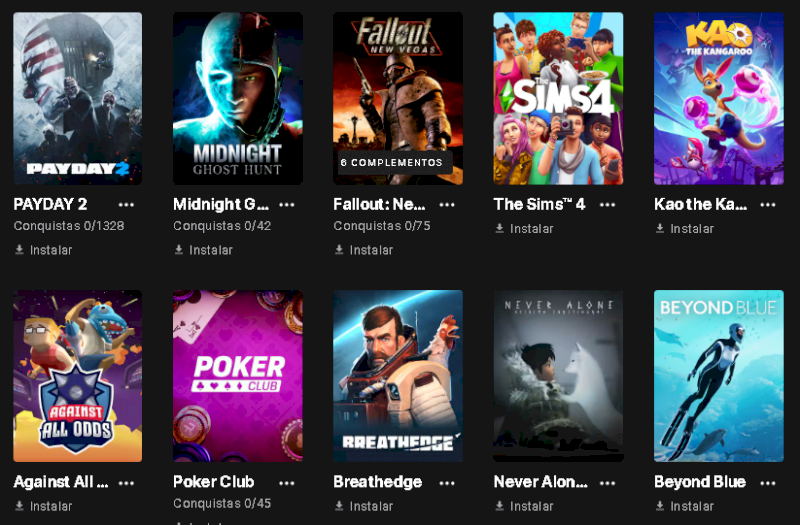Open the Never Alone title link
Screen dimensions: 800x525
540,482
